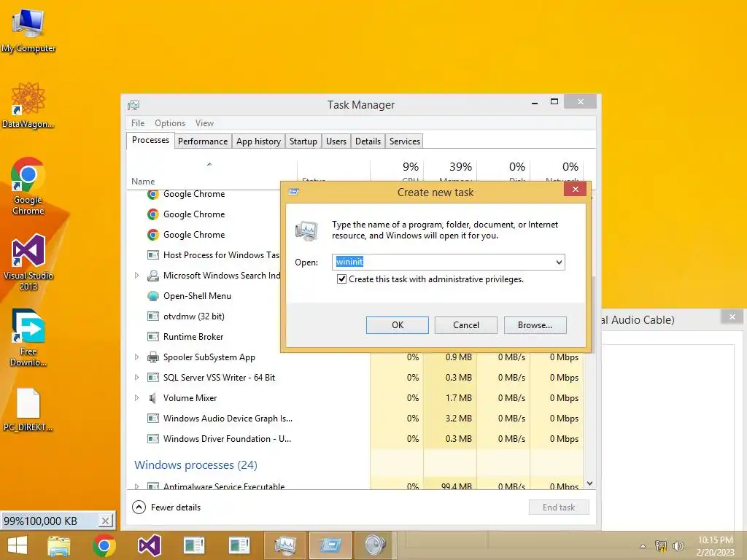747x560 pixels.
Task: Close the 99% progress widget
Action: pos(105,521)
